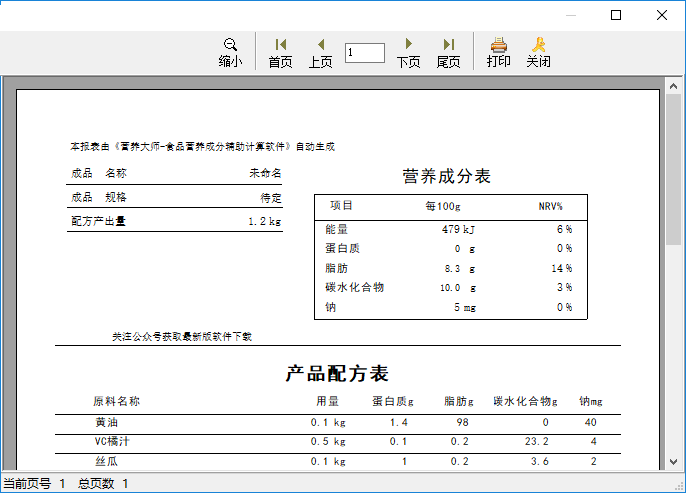Viewport: 686px width, 493px height.
Task: Click the 钠mg column header
Action: pyautogui.click(x=591, y=401)
